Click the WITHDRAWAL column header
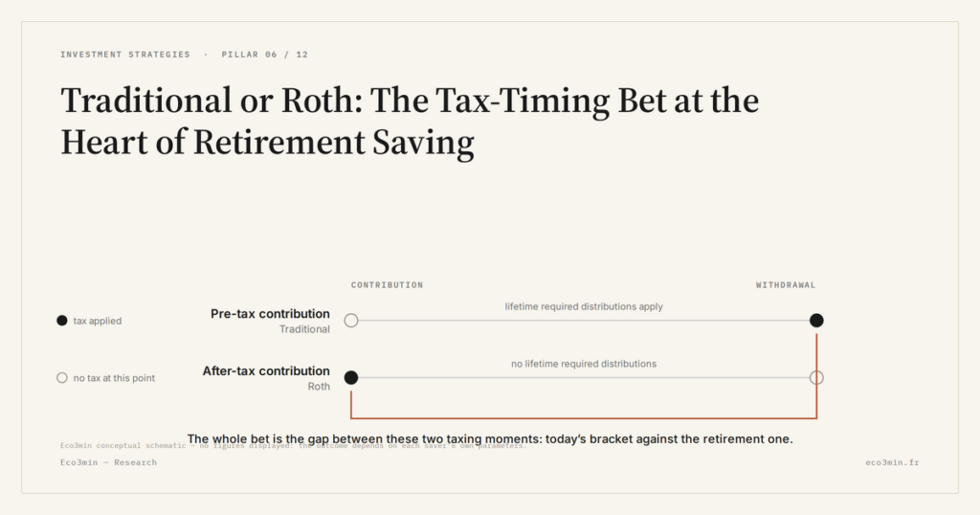Image resolution: width=980 pixels, height=515 pixels. 786,285
